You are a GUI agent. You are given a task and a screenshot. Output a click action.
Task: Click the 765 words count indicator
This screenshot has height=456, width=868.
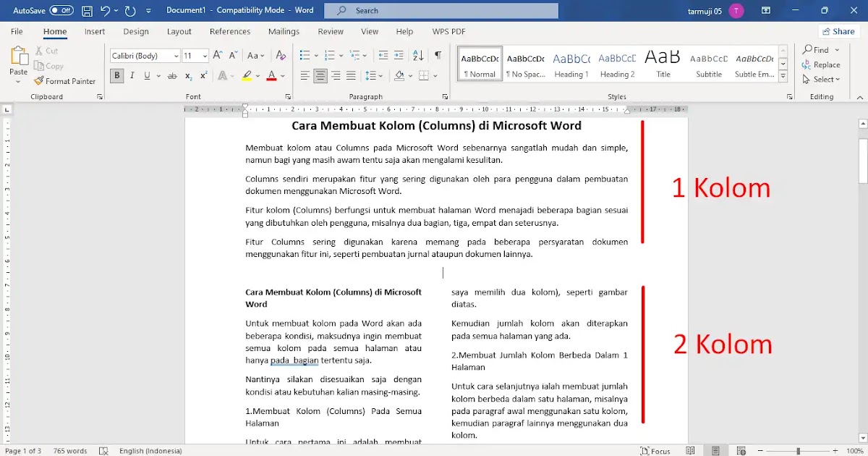[x=70, y=451]
